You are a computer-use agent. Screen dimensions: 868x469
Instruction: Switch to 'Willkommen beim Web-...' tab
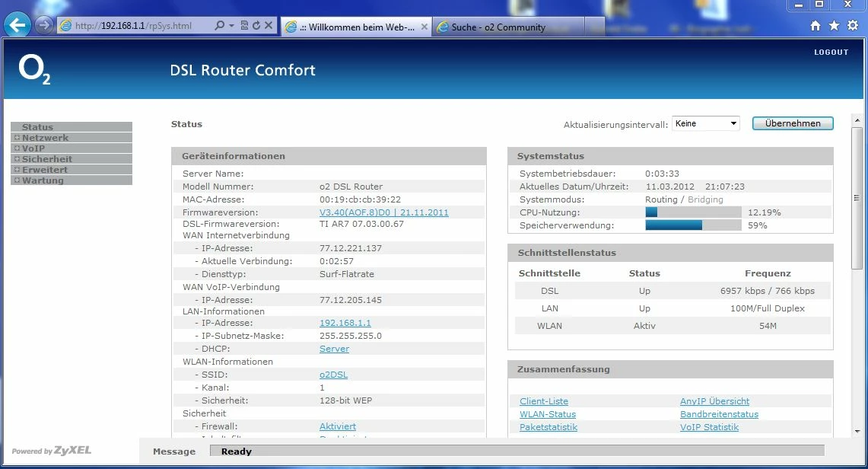357,27
